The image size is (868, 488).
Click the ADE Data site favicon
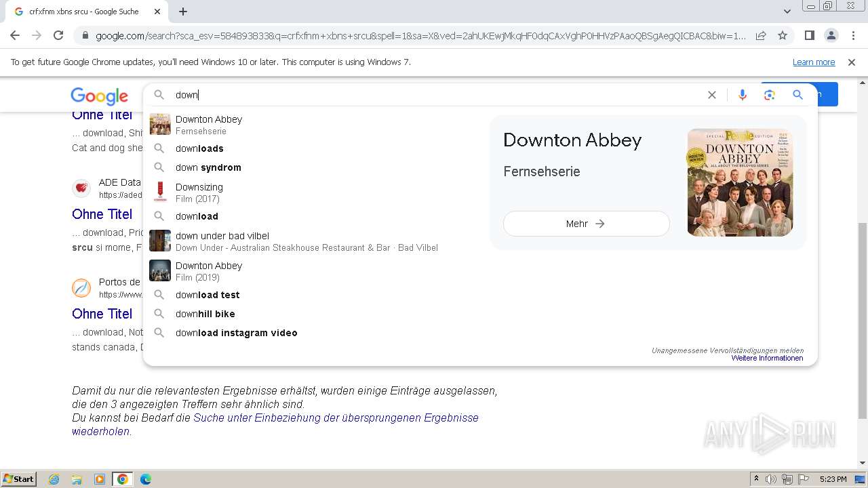tap(81, 188)
